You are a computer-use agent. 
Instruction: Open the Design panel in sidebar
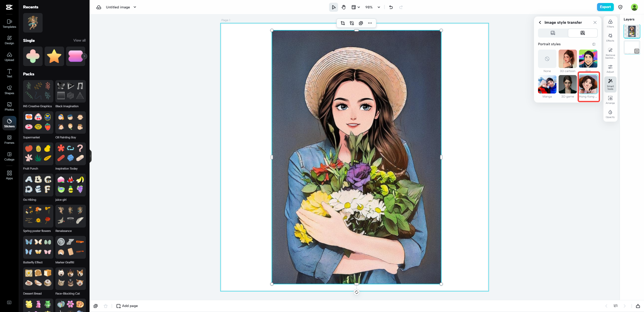(x=9, y=40)
